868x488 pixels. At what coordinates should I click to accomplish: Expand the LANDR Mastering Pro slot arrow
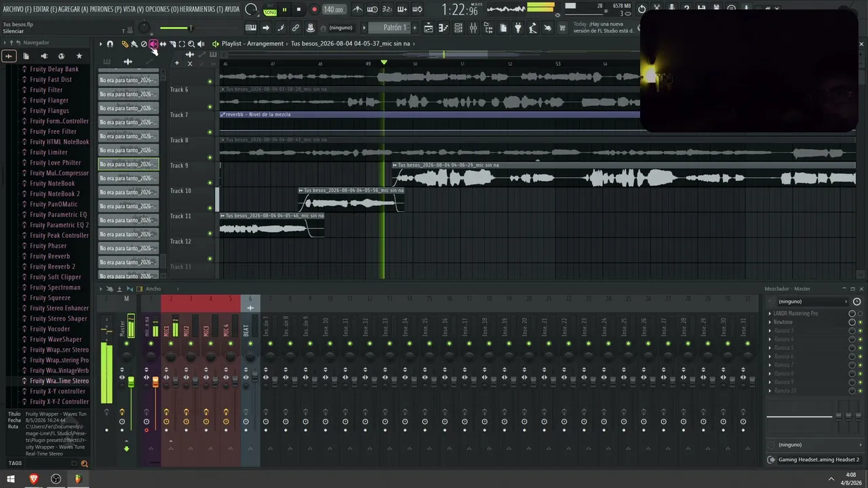(770, 314)
